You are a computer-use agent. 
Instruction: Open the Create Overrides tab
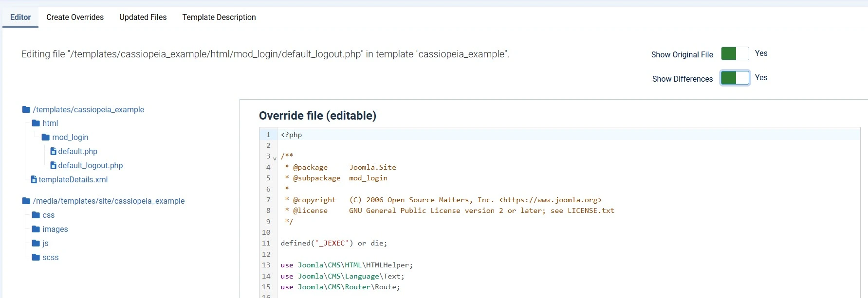(75, 17)
